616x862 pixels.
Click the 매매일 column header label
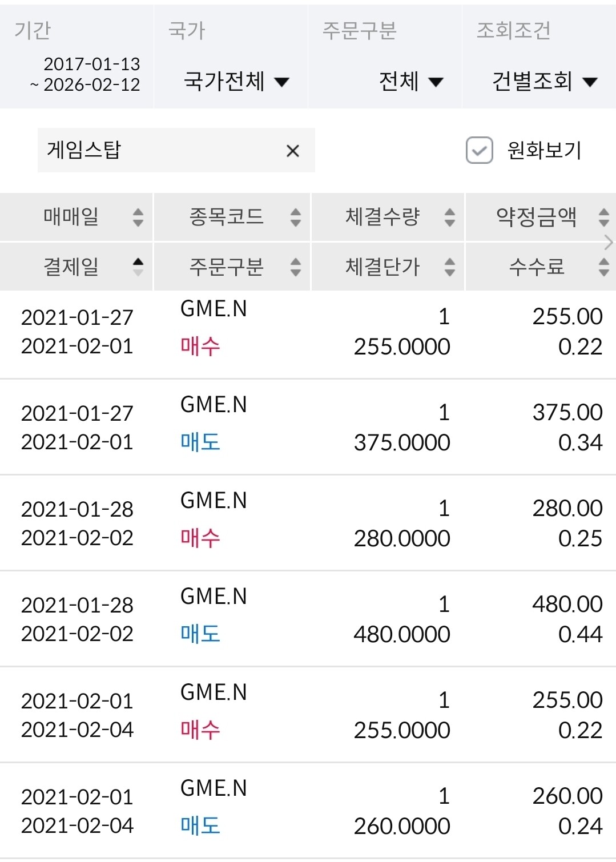[71, 217]
